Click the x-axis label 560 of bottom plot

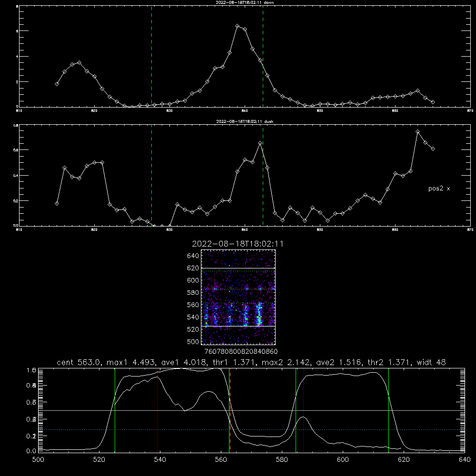point(221,460)
